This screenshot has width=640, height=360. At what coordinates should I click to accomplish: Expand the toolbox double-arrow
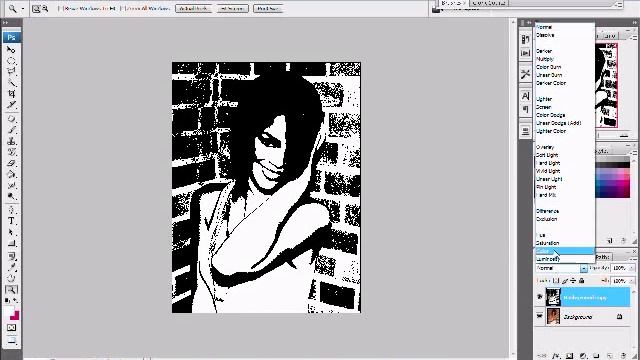pos(5,23)
